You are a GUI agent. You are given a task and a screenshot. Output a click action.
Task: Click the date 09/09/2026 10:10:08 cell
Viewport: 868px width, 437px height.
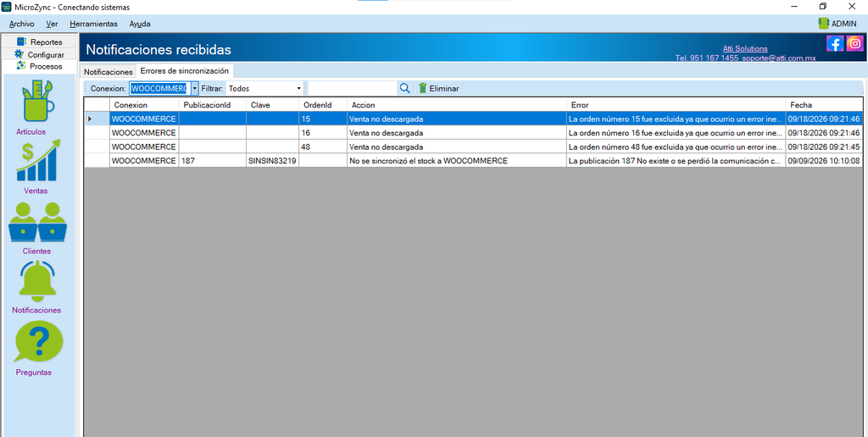[824, 160]
